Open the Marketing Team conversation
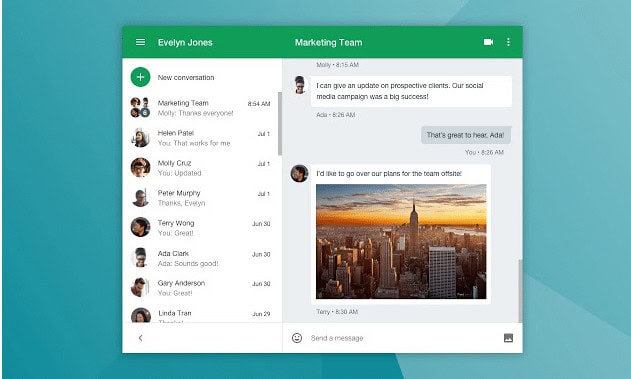Viewport: 631px width, 379px height. (x=201, y=108)
